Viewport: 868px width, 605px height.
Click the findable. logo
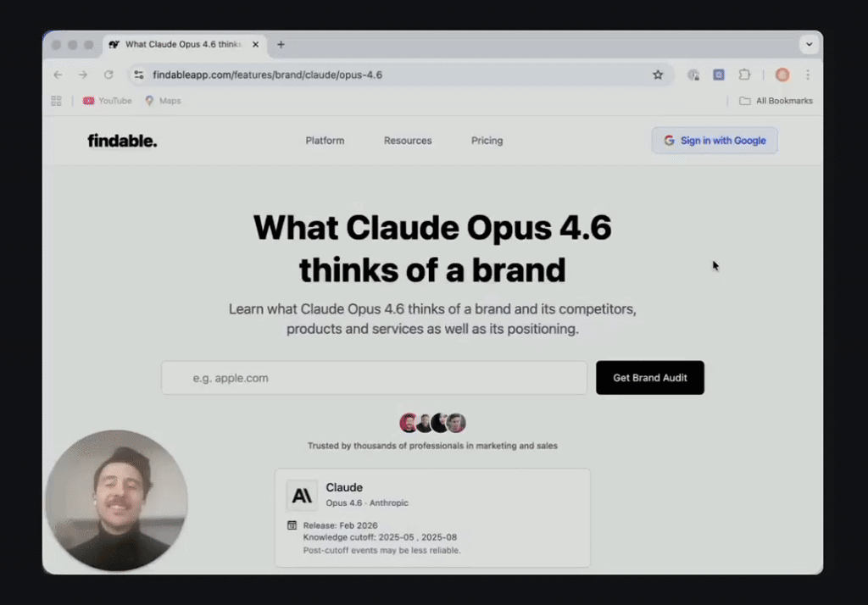pos(122,141)
